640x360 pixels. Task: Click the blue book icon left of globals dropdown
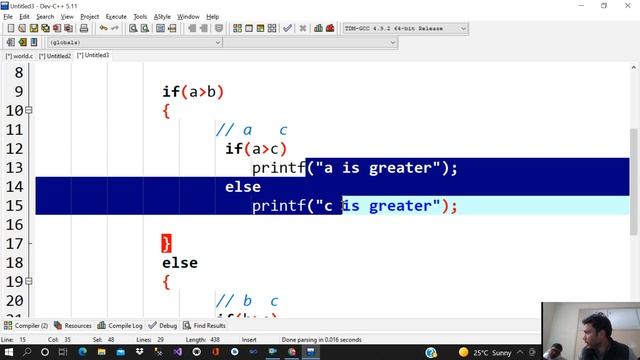point(34,42)
